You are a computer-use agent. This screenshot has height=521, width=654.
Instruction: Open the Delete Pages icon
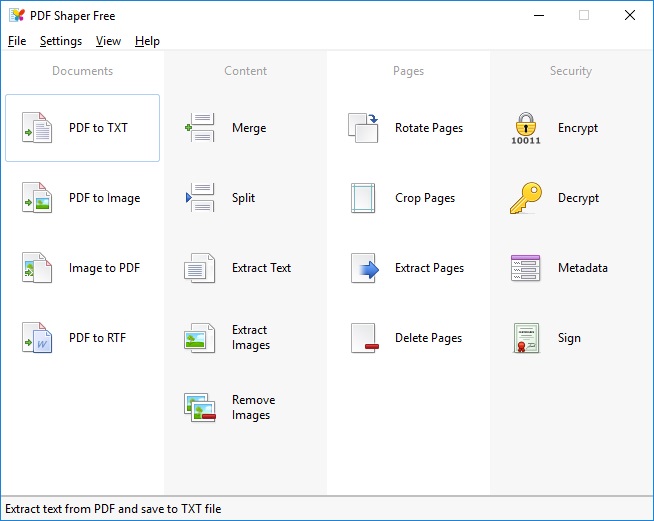[365, 338]
